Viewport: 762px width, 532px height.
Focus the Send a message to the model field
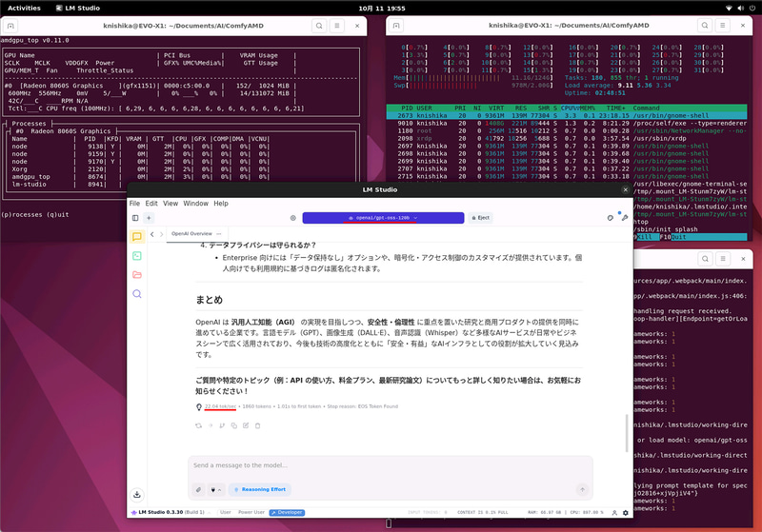pyautogui.click(x=391, y=465)
